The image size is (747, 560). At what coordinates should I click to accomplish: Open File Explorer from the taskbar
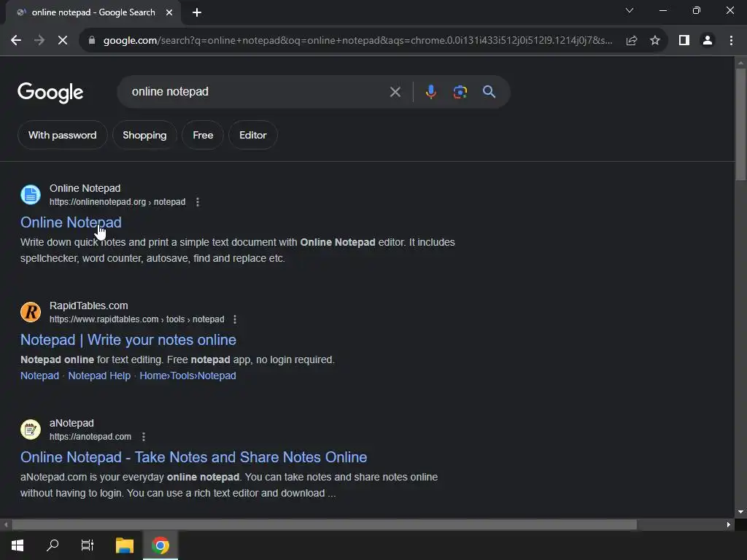click(x=125, y=545)
